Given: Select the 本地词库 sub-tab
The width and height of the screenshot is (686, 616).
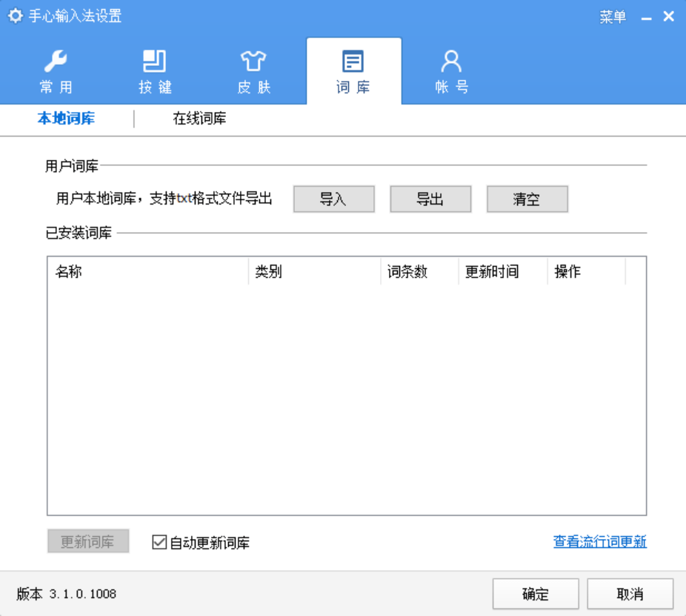Looking at the screenshot, I should point(67,118).
